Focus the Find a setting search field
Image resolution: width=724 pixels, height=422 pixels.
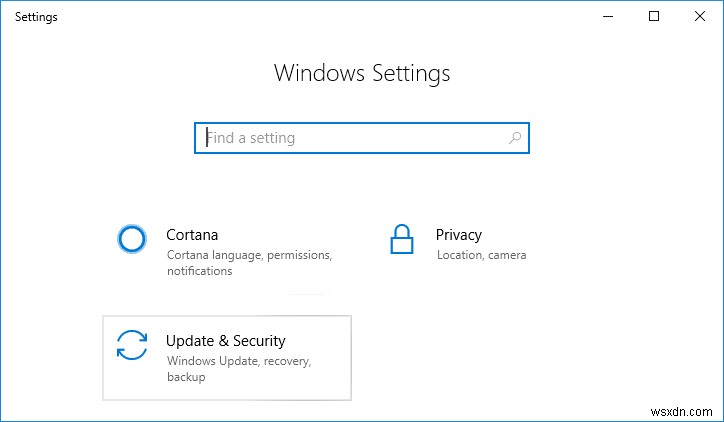350,138
